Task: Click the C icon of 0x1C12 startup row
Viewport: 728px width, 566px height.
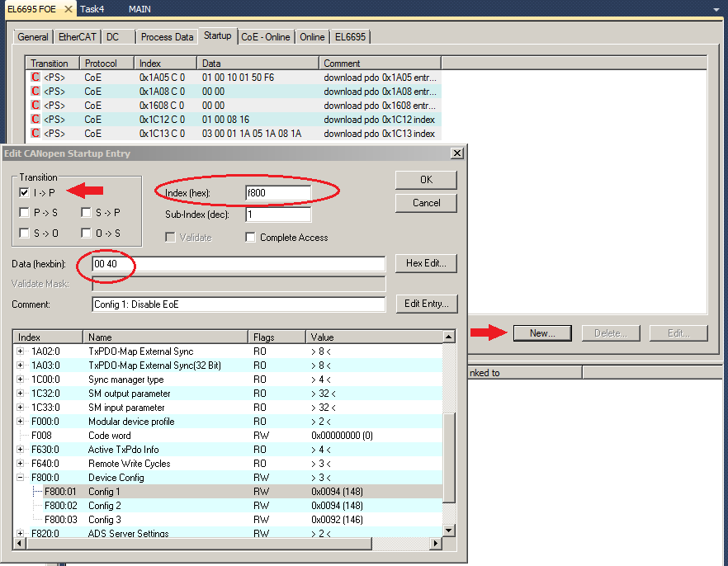Action: (35, 119)
